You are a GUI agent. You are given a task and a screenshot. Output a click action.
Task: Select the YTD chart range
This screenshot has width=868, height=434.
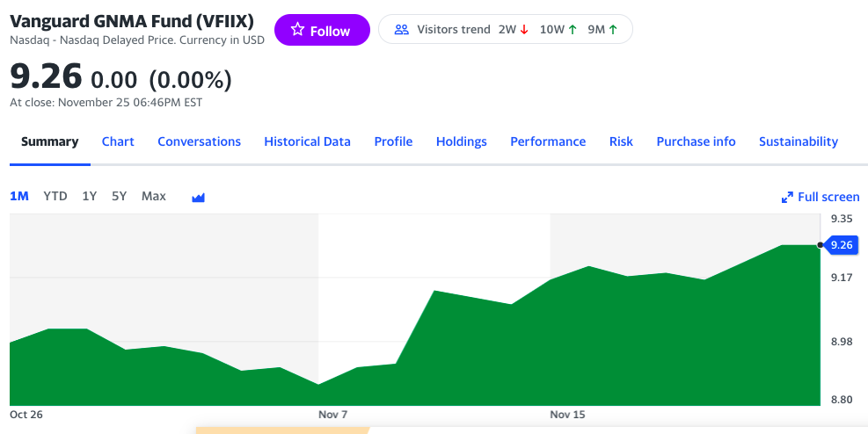click(x=55, y=196)
